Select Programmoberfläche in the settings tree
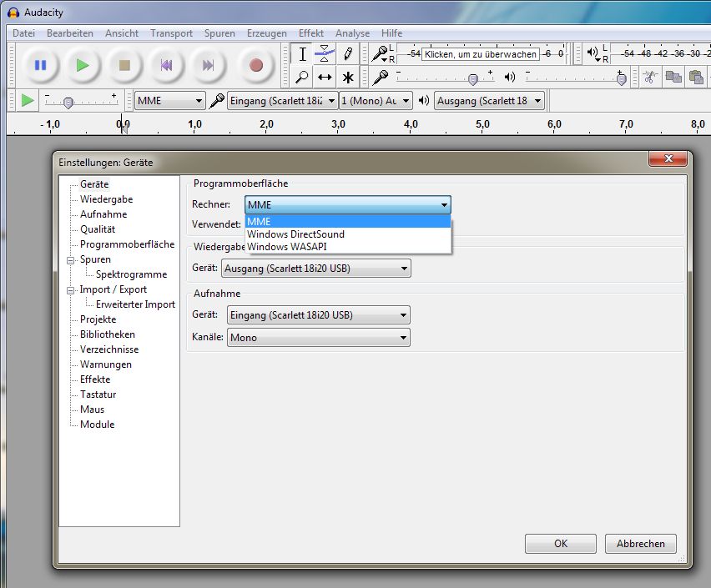Viewport: 711px width, 588px height. point(127,244)
